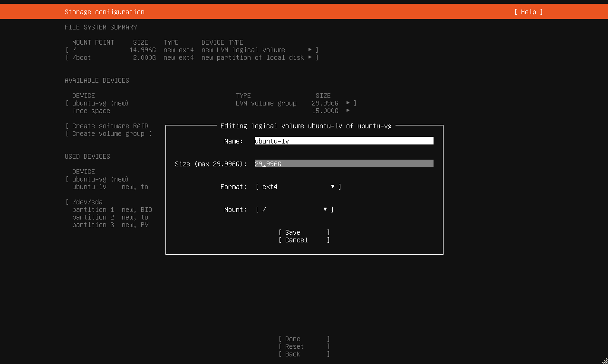
Task: Choose Create volume group option
Action: (110, 134)
